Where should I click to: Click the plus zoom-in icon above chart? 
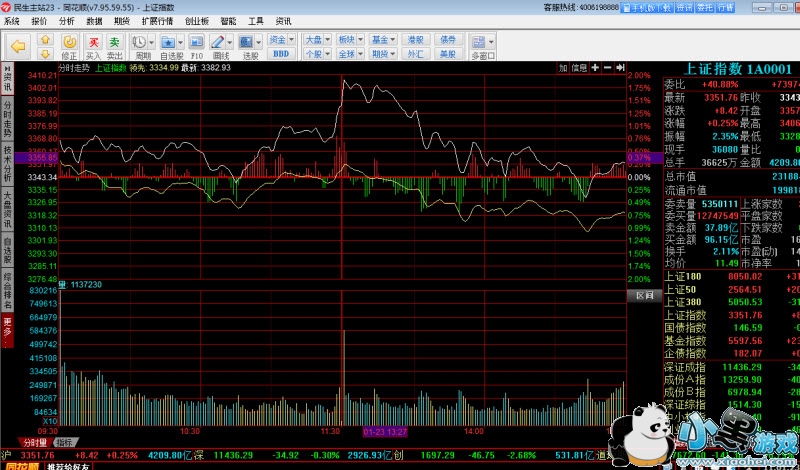596,68
